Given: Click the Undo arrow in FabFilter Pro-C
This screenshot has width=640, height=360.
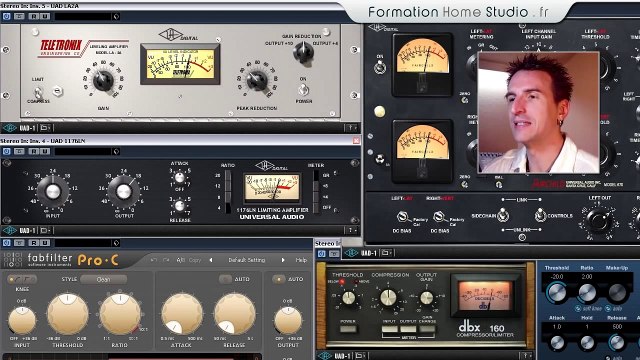Looking at the screenshot, I should click(154, 260).
